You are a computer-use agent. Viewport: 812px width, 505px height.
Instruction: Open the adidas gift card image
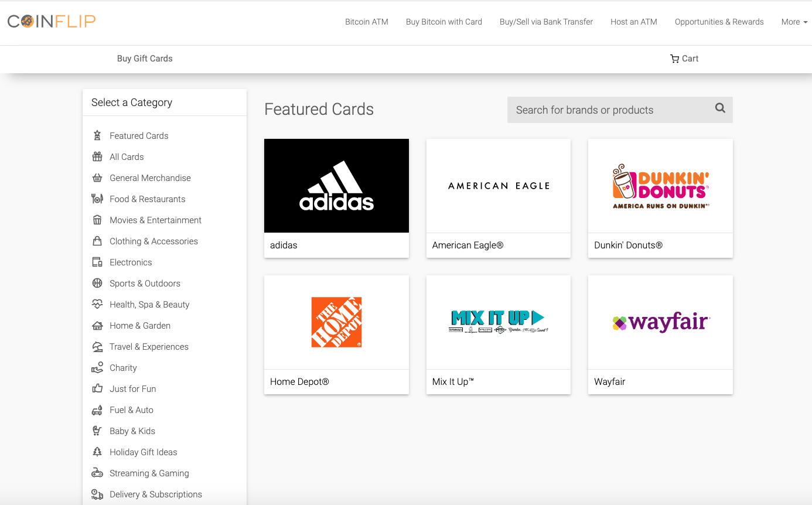click(x=336, y=186)
